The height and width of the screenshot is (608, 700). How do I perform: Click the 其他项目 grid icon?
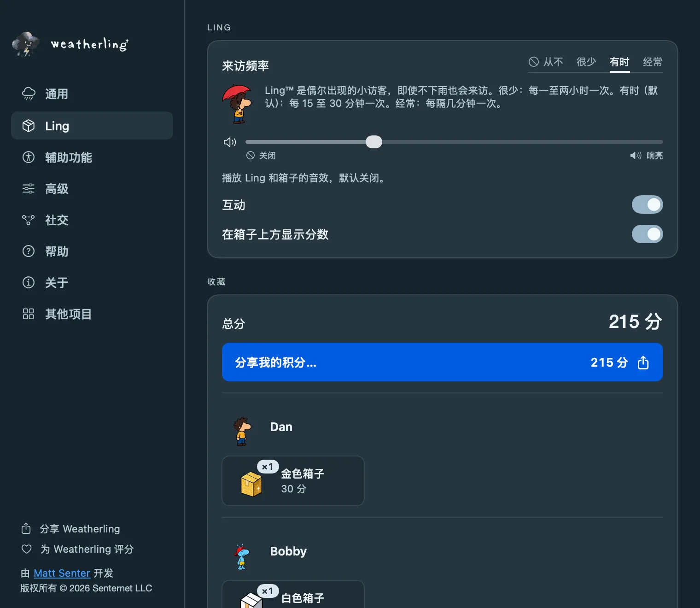click(x=29, y=314)
